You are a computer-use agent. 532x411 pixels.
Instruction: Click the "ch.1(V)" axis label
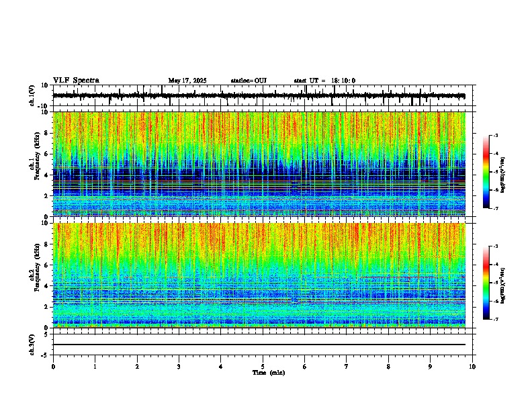pos(32,95)
